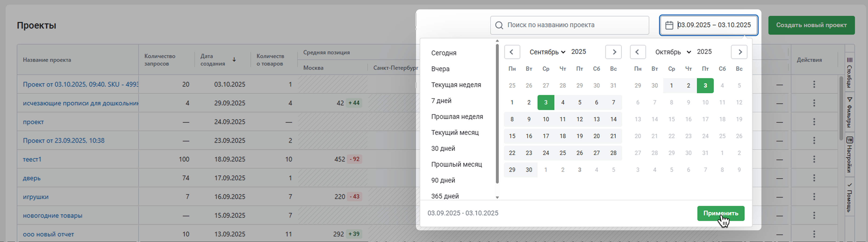The height and width of the screenshot is (242, 868).
Task: Sort by creation date arrow icon
Action: [x=234, y=60]
